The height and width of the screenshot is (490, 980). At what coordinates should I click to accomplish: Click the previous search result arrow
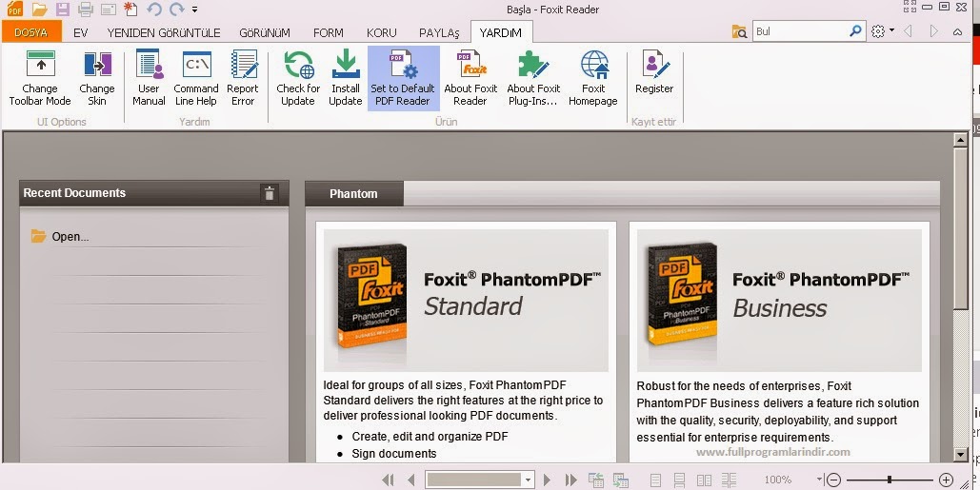pyautogui.click(x=909, y=31)
